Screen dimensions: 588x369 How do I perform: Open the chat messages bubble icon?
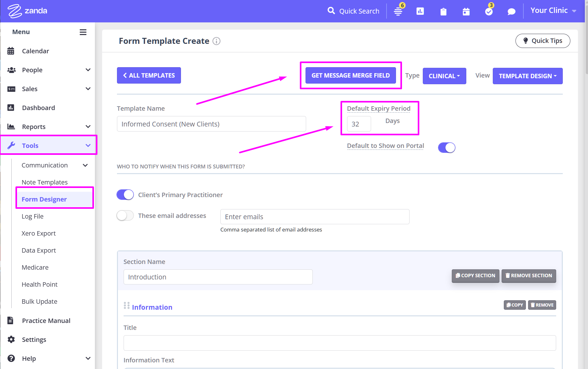click(511, 12)
